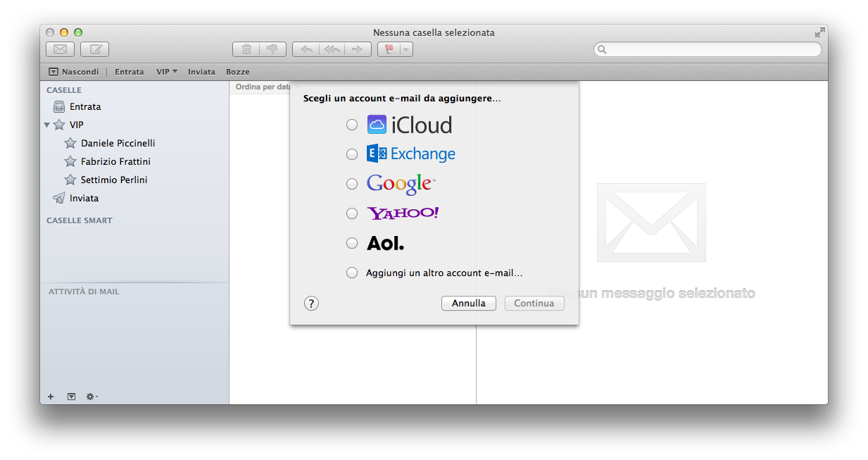
Task: Click the iCloud logo
Action: click(410, 125)
